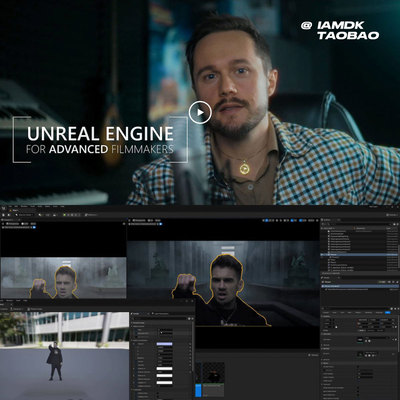This screenshot has width=400, height=400.
Task: Toggle the blue select mode icon in right viewport toolbar
Action: (266, 220)
